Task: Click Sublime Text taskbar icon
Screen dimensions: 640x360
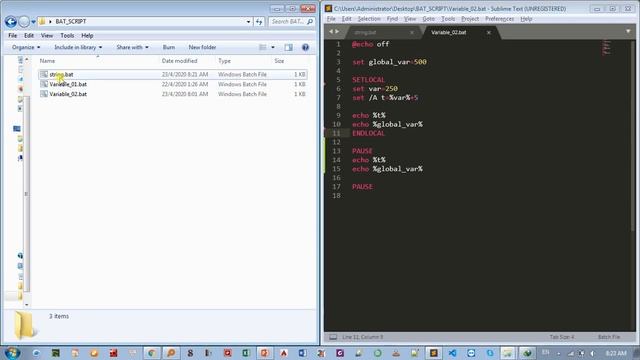Action: click(433, 353)
